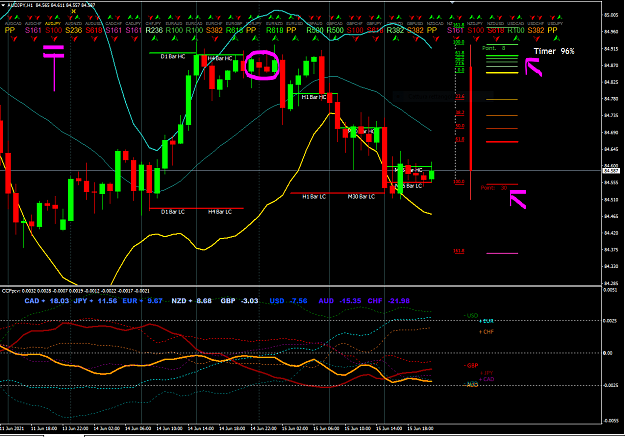
Task: Click the red down arrow below AUDJPY S100
Action: [54, 39]
